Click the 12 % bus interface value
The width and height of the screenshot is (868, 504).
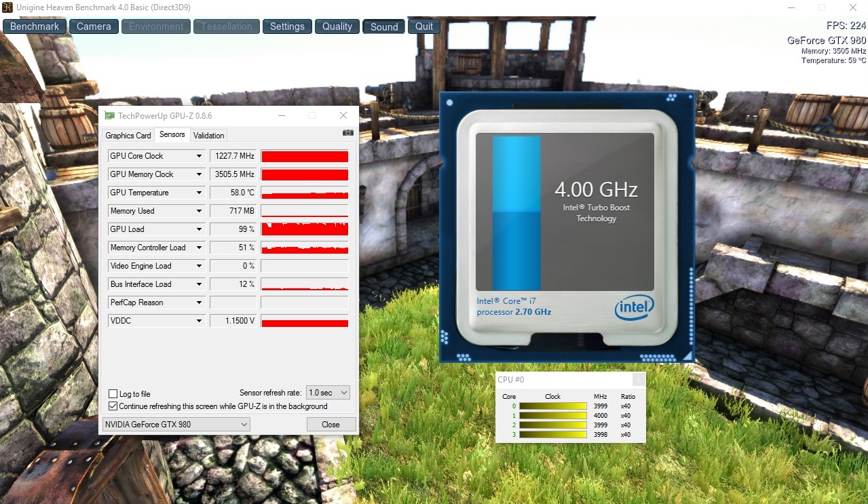[233, 284]
